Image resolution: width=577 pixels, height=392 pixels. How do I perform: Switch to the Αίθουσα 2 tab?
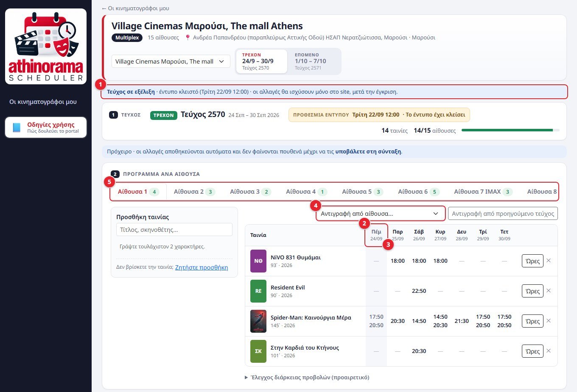point(194,192)
